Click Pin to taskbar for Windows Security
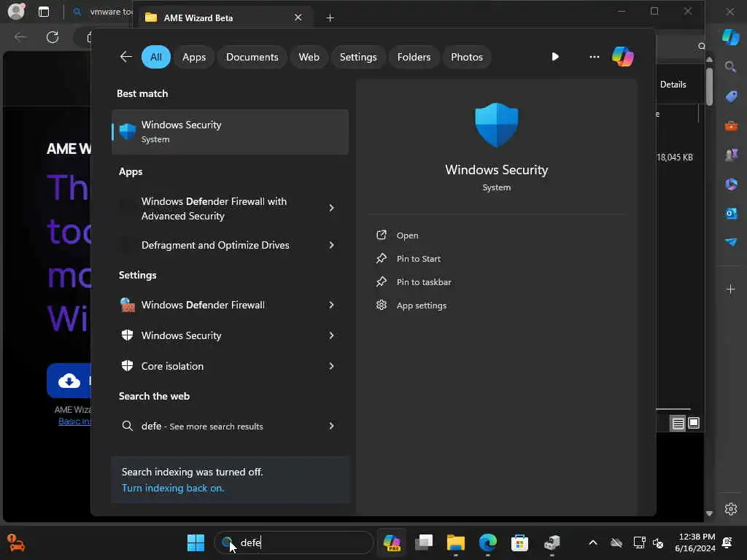747x560 pixels. click(424, 282)
